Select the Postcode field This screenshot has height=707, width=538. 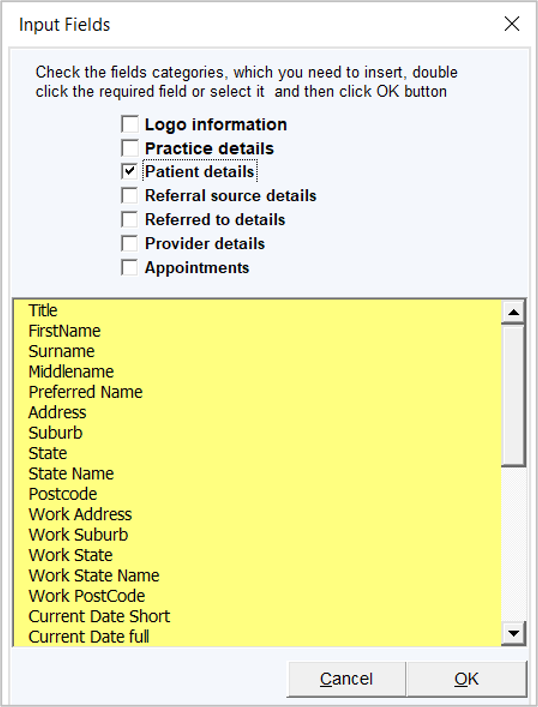[63, 494]
